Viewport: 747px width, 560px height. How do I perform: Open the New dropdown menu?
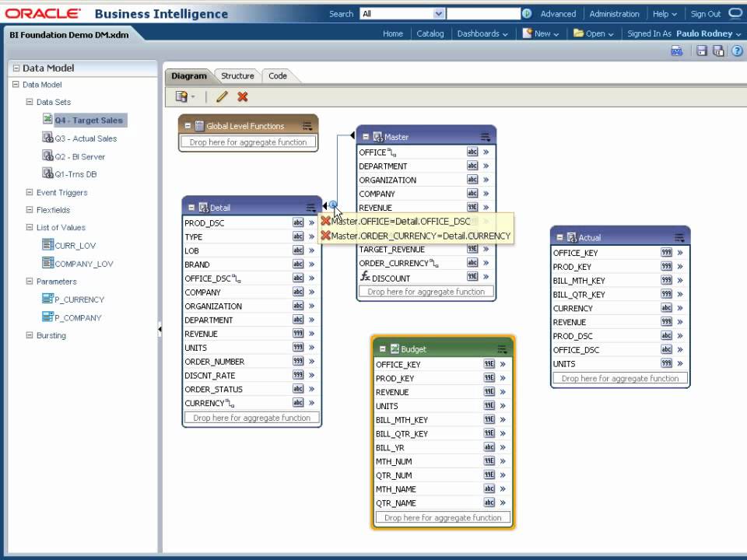click(x=541, y=33)
